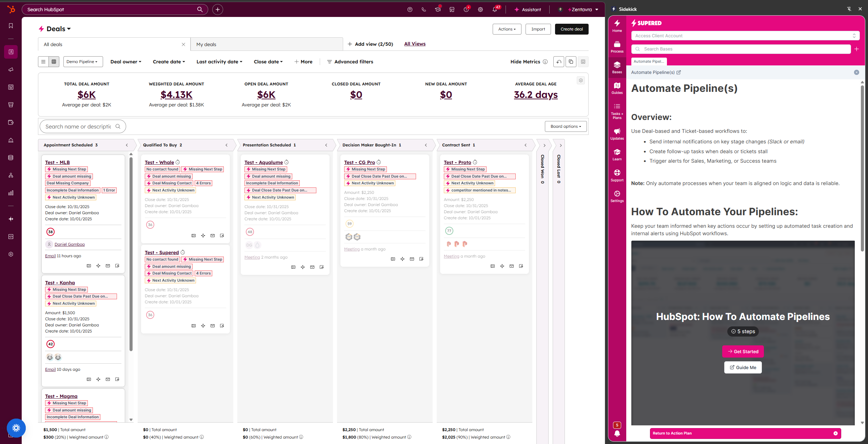
Task: Open the Assistant button
Action: tap(528, 9)
